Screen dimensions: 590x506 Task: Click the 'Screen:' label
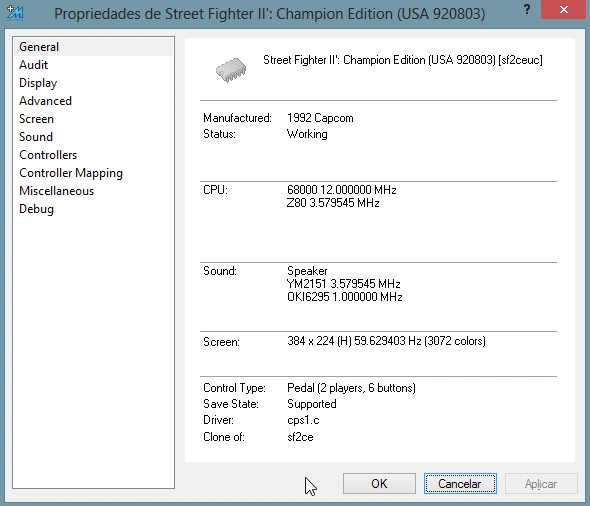tap(221, 342)
